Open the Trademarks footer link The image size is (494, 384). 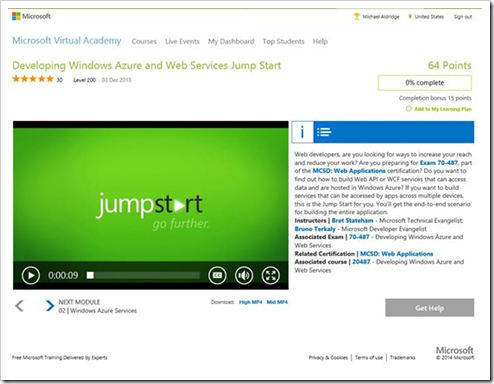pos(403,357)
